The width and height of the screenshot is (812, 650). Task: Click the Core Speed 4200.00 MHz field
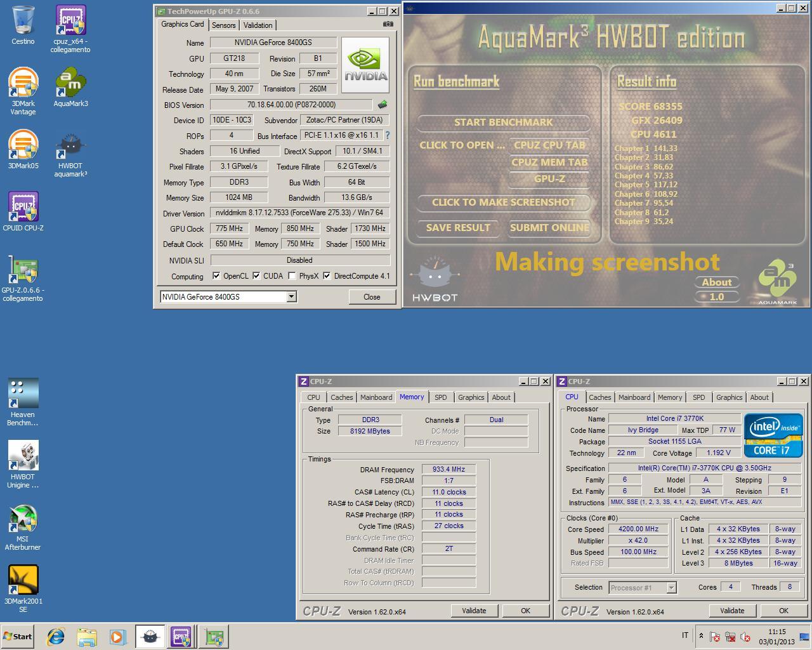pos(639,529)
